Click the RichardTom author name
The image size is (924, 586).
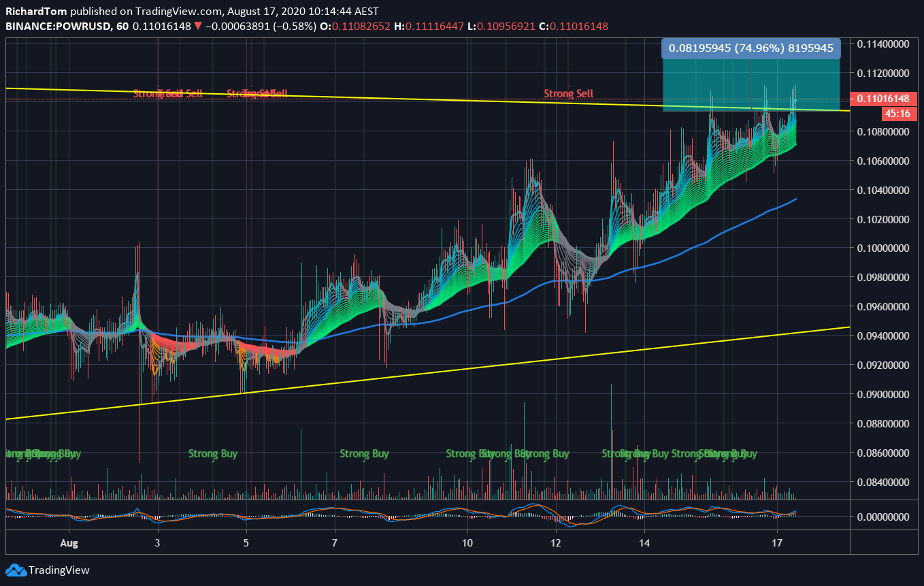(x=36, y=12)
